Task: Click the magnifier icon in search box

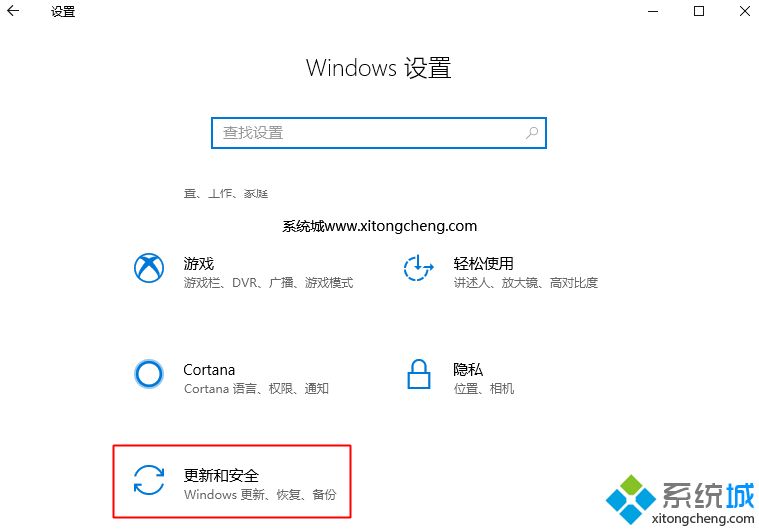Action: pyautogui.click(x=532, y=133)
